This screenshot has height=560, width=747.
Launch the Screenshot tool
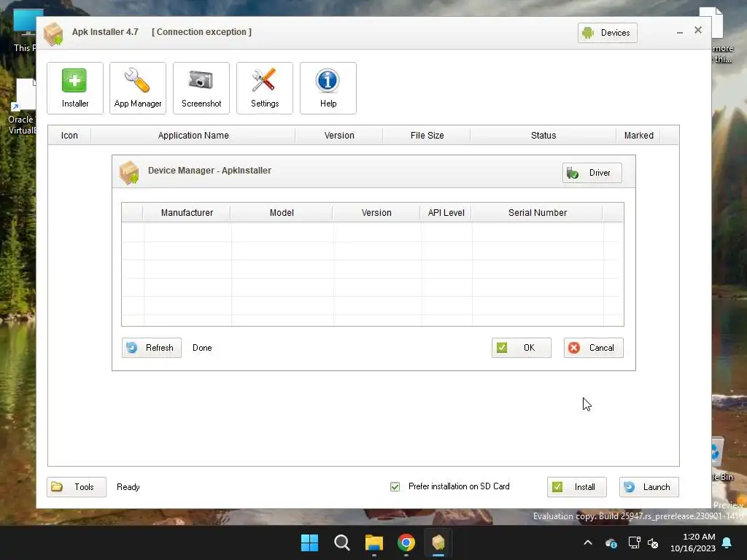[201, 88]
